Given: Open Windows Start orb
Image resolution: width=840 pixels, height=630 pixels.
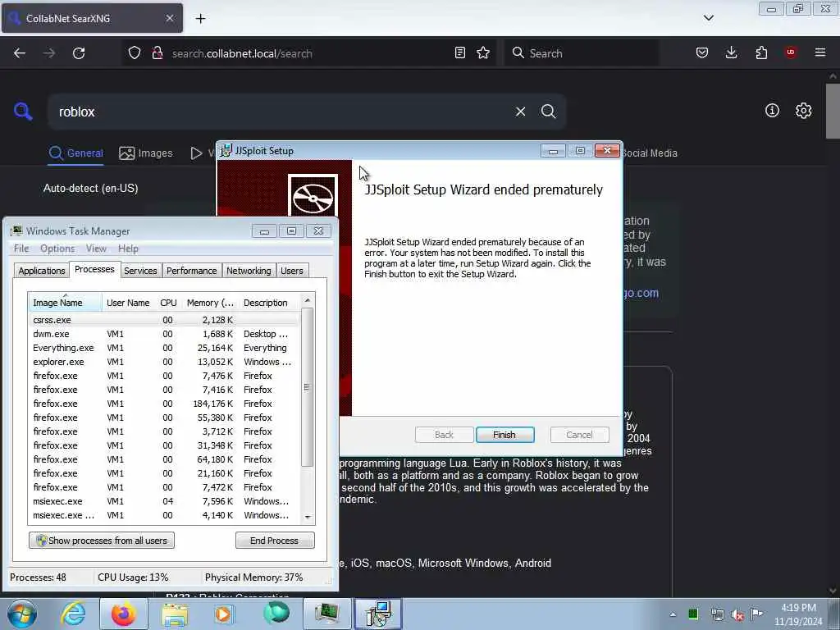Looking at the screenshot, I should [x=21, y=614].
